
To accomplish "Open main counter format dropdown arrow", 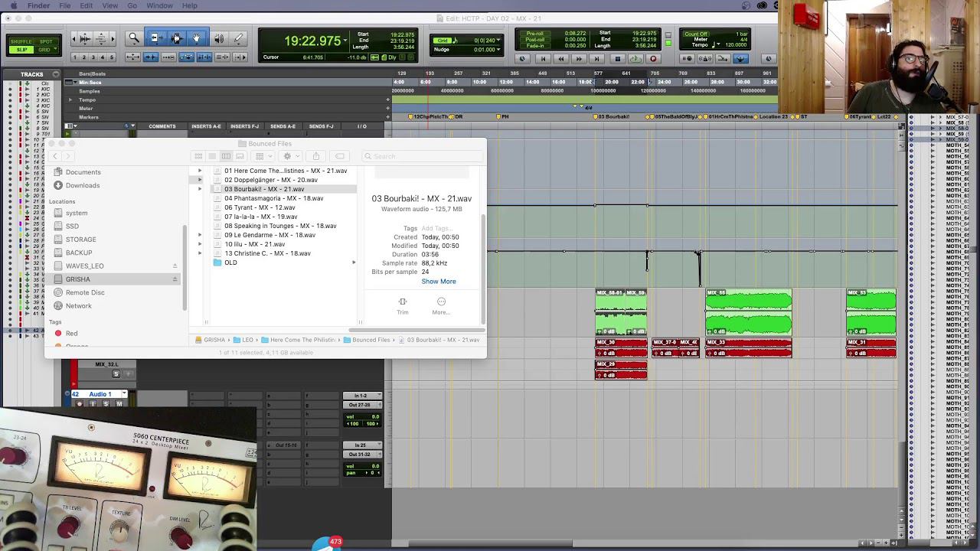I will tap(346, 40).
